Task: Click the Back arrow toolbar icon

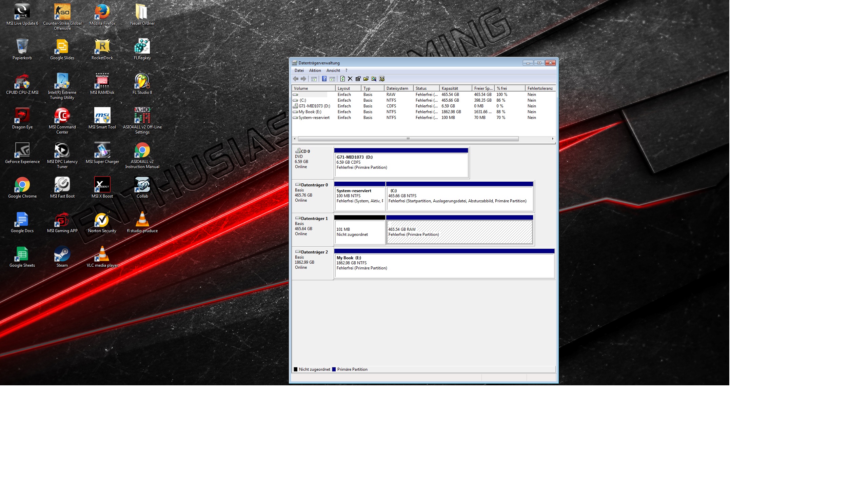Action: click(296, 79)
